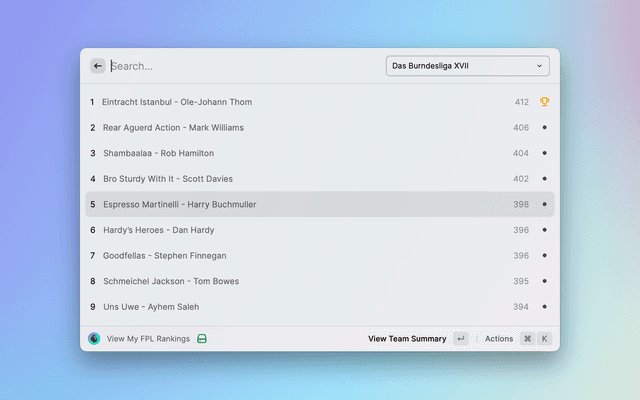This screenshot has height=400, width=640.
Task: Focus the Search text field
Action: pyautogui.click(x=240, y=66)
